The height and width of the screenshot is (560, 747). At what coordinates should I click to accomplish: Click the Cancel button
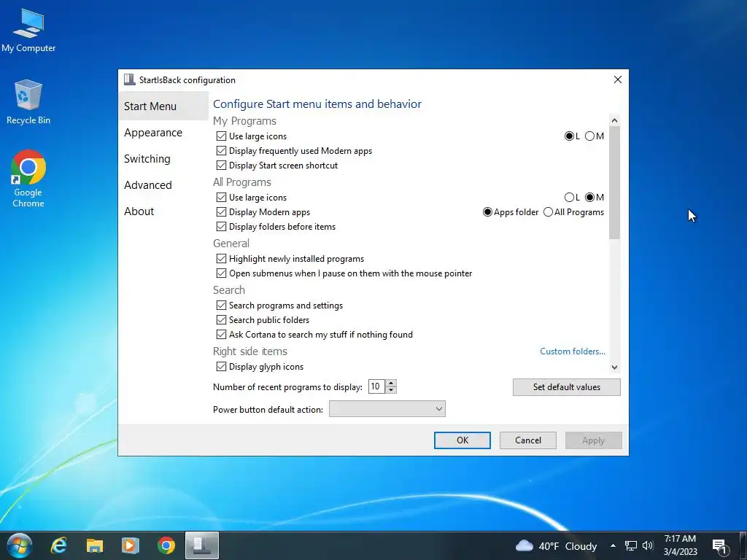pyautogui.click(x=528, y=440)
